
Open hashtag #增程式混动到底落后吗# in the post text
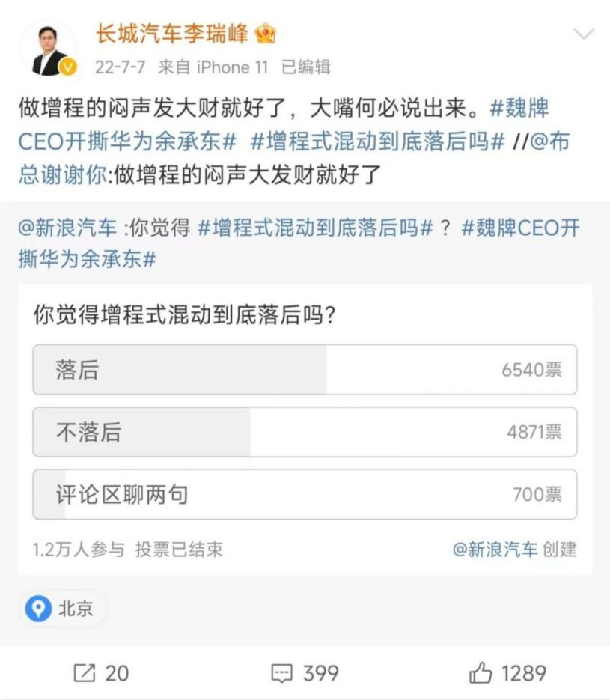pyautogui.click(x=378, y=141)
